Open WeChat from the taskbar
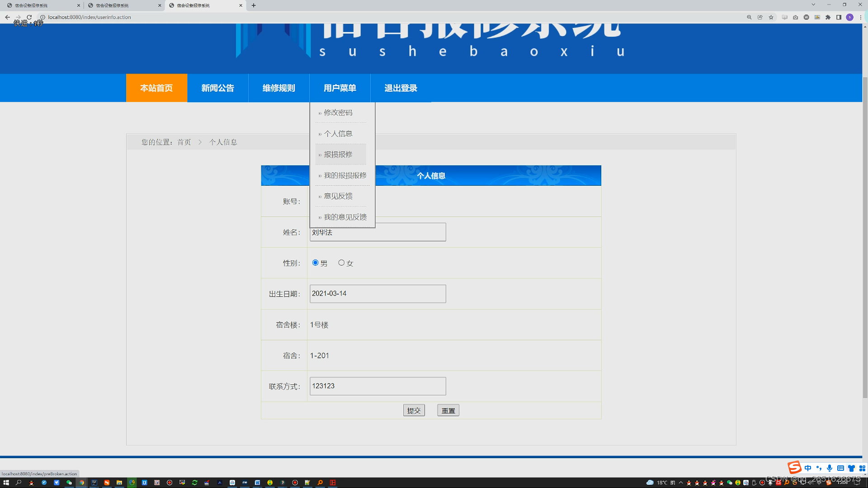Screen dimensions: 868x488 (69, 483)
